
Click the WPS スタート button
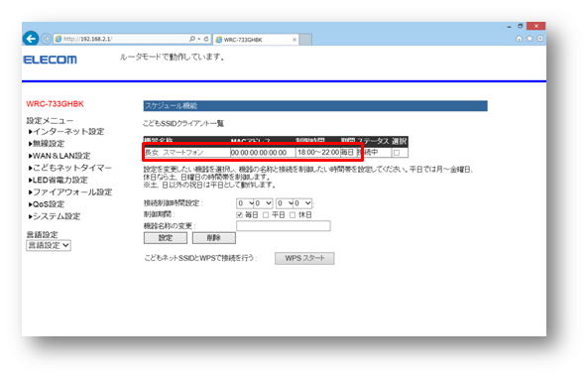coord(304,258)
